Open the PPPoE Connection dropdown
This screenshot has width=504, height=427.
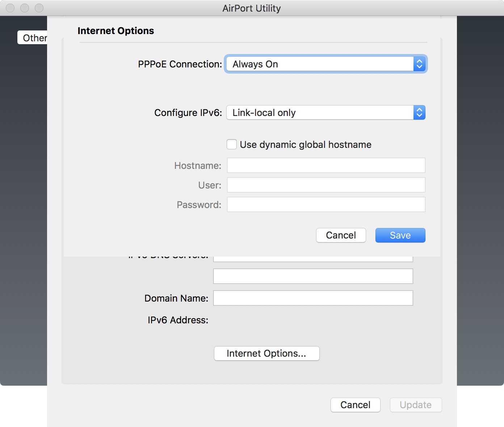(x=326, y=64)
